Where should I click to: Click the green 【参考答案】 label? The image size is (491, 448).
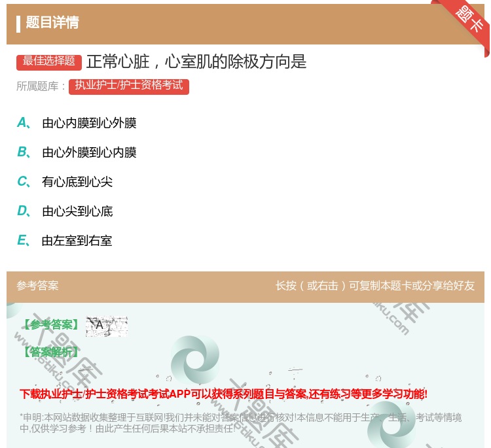point(51,325)
